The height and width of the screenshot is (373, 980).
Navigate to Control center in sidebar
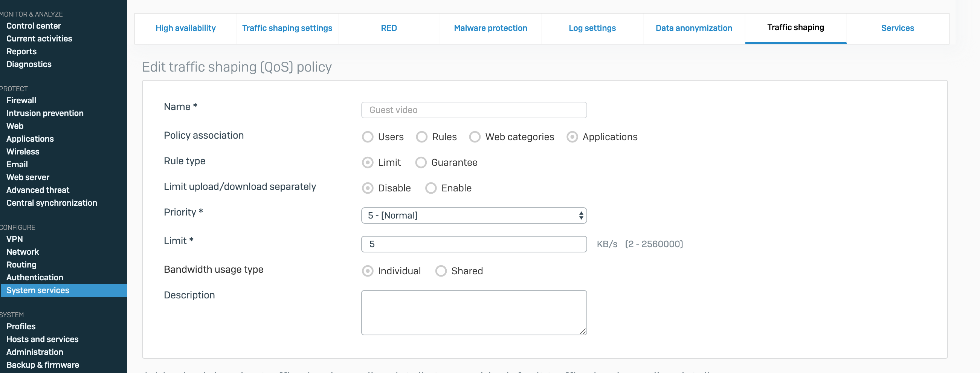click(x=34, y=26)
